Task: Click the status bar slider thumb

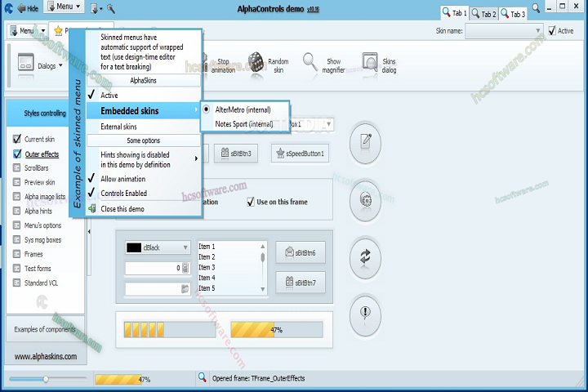Action: [46, 379]
